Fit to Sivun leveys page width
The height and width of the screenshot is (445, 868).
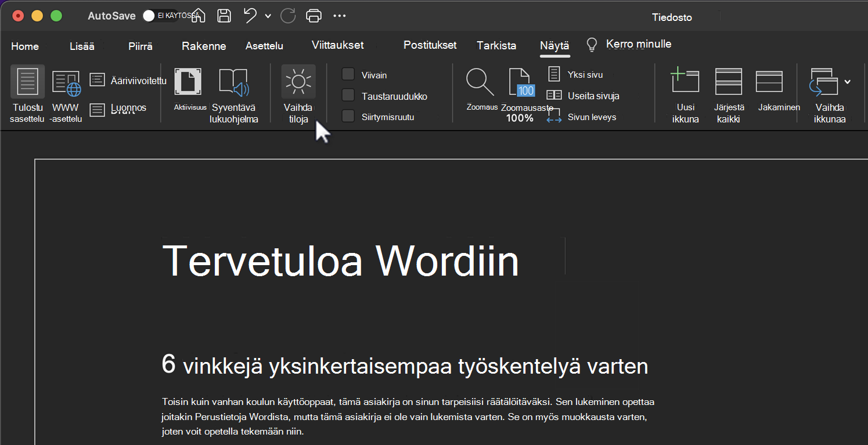click(582, 117)
